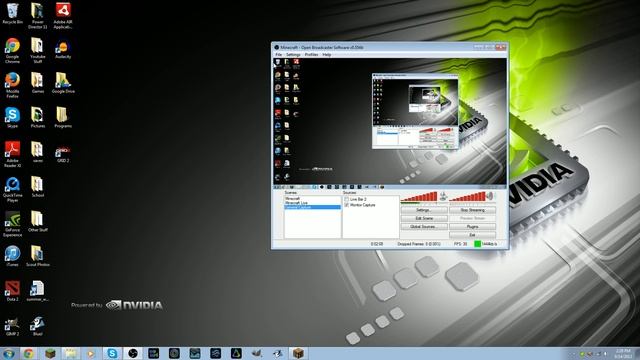Launch the QuickTime Player desktop icon
The image size is (640, 360).
12,189
